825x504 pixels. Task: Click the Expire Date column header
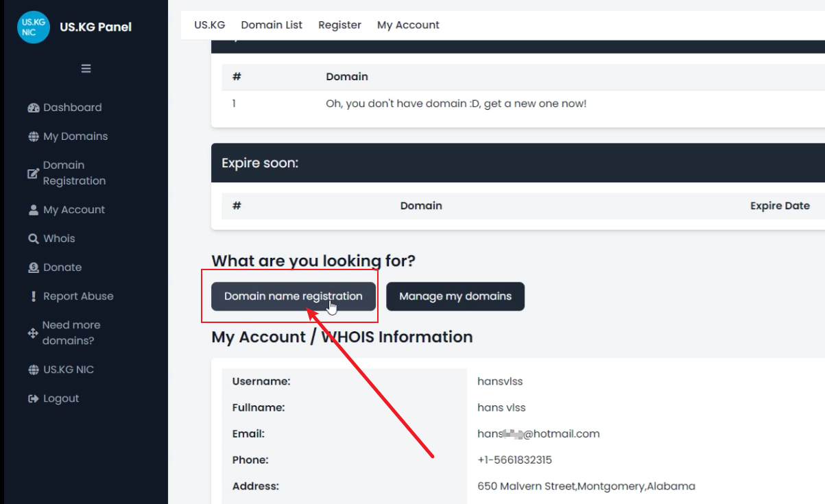click(780, 206)
